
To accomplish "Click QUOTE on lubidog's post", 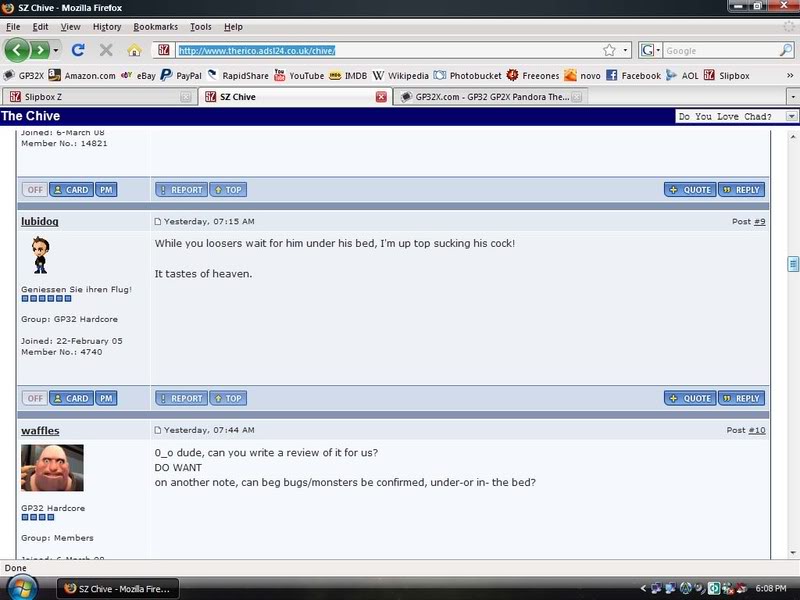I will tap(690, 398).
